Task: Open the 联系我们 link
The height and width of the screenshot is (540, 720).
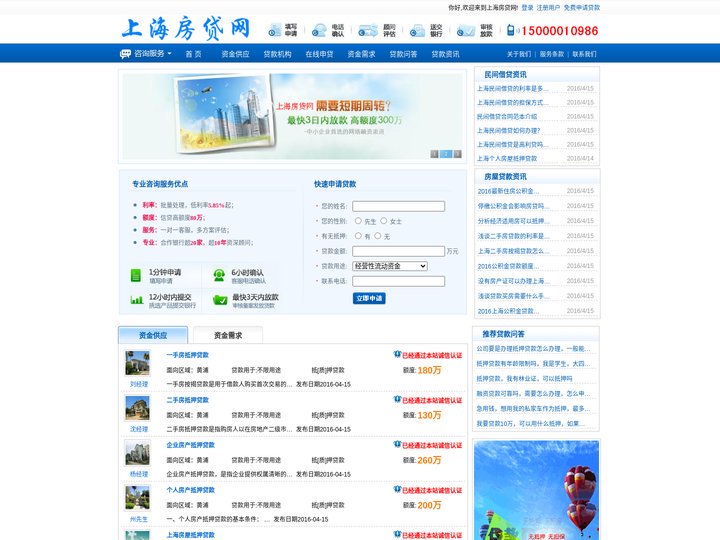Action: point(584,54)
